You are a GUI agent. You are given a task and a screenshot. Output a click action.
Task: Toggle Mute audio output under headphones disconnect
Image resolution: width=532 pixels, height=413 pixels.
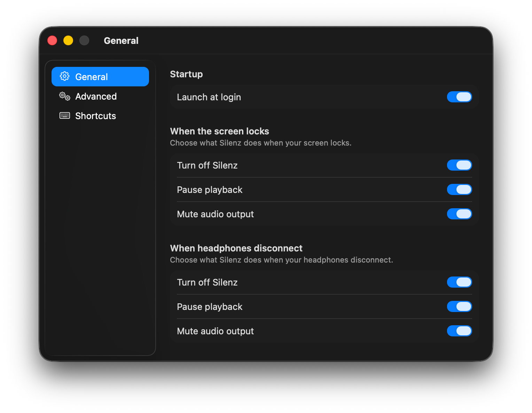tap(460, 331)
